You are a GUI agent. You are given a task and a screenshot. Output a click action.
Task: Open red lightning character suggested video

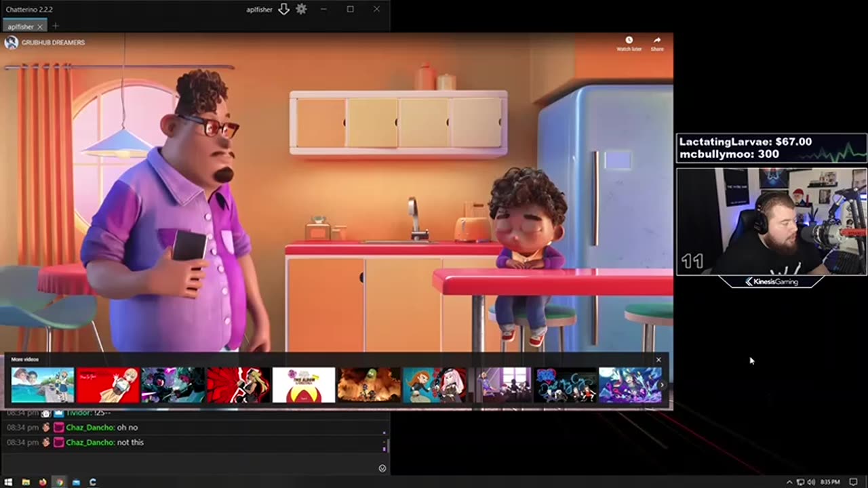point(239,385)
